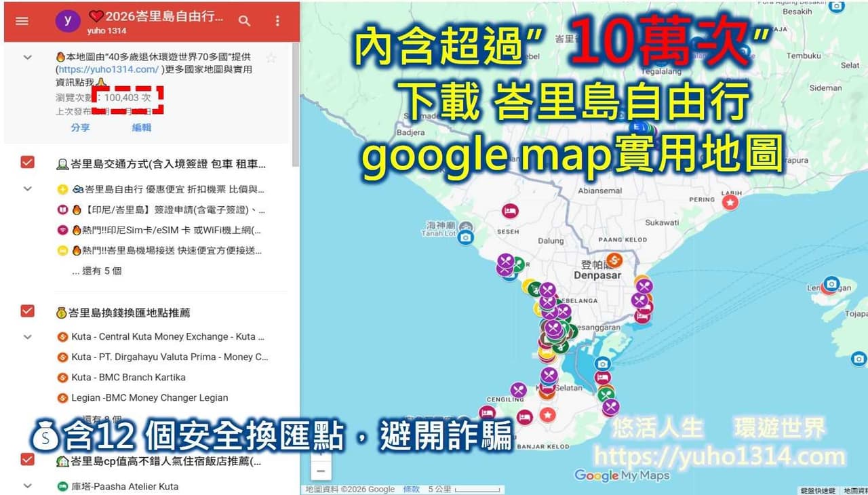Collapse the map description chevron

point(28,58)
